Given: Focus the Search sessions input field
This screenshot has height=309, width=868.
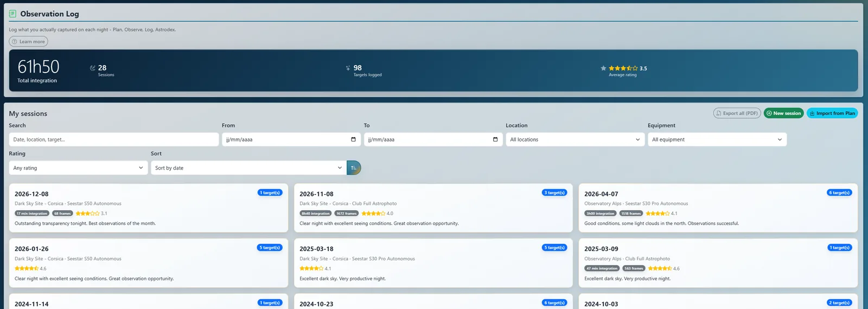Looking at the screenshot, I should click(114, 139).
